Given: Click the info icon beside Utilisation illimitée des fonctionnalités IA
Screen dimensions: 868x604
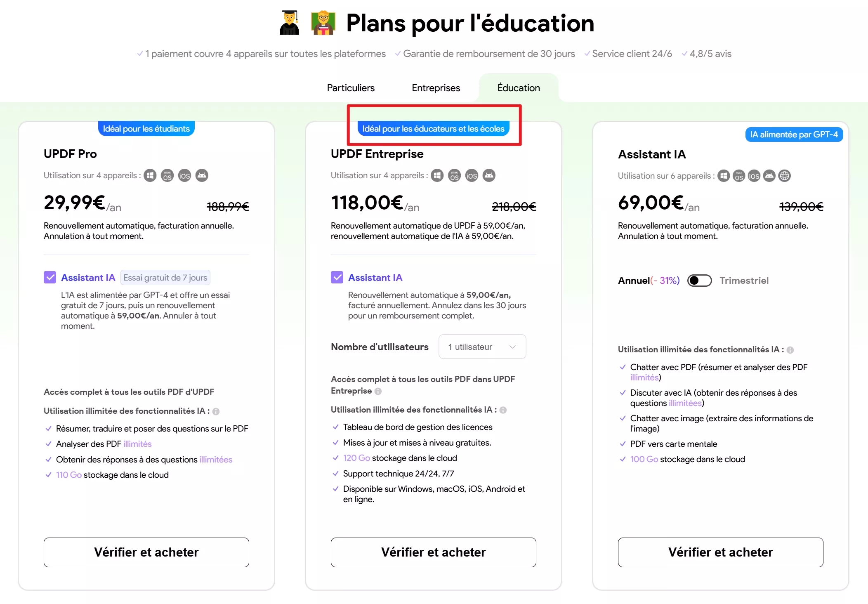Looking at the screenshot, I should click(217, 411).
